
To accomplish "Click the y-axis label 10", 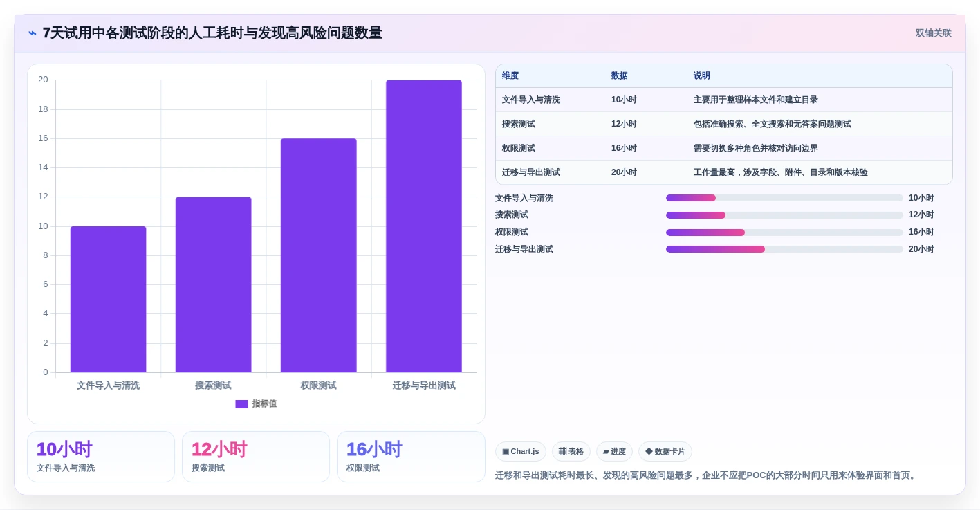I will point(43,226).
